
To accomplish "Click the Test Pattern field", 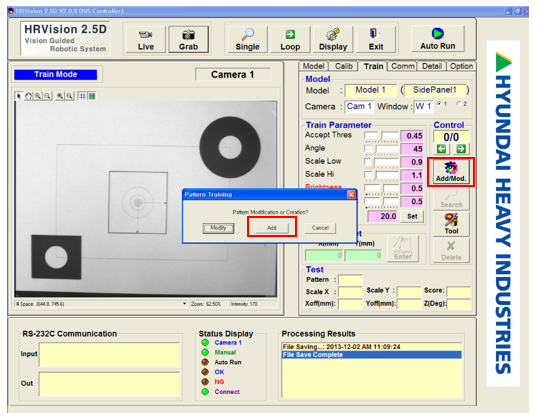I will tap(350, 280).
